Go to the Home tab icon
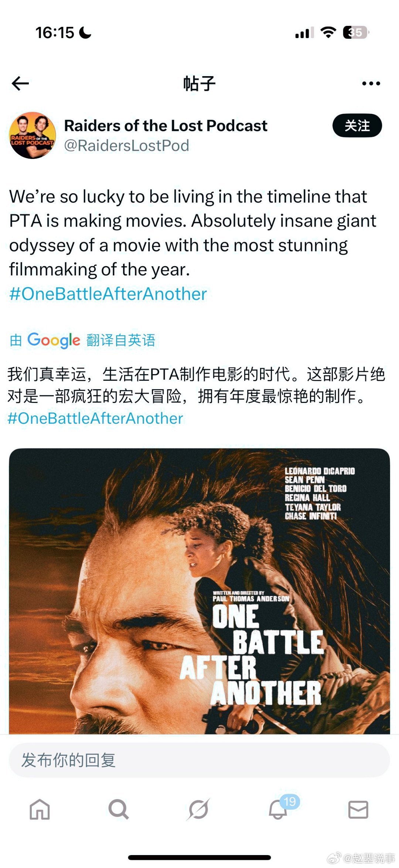Viewport: 399px width, 868px height. (x=40, y=809)
